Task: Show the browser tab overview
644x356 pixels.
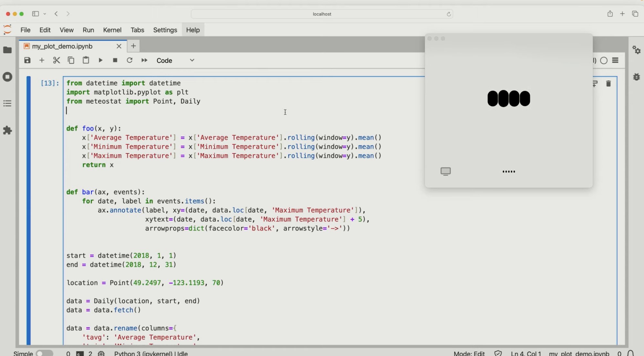Action: click(635, 14)
